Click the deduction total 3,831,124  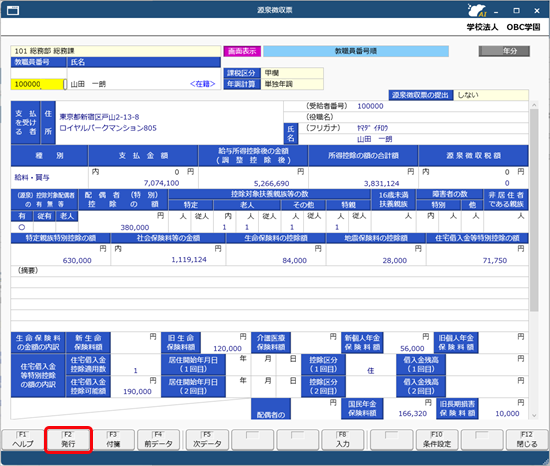[381, 183]
